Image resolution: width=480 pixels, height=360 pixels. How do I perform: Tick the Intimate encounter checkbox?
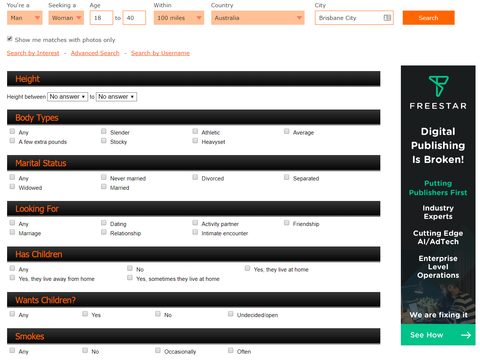[195, 232]
